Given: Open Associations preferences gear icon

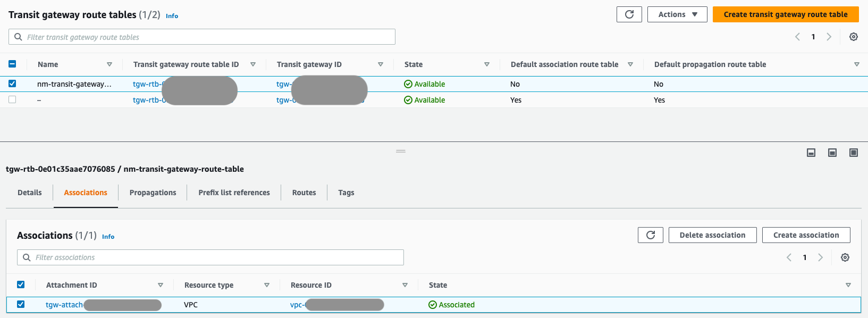Looking at the screenshot, I should tap(845, 257).
